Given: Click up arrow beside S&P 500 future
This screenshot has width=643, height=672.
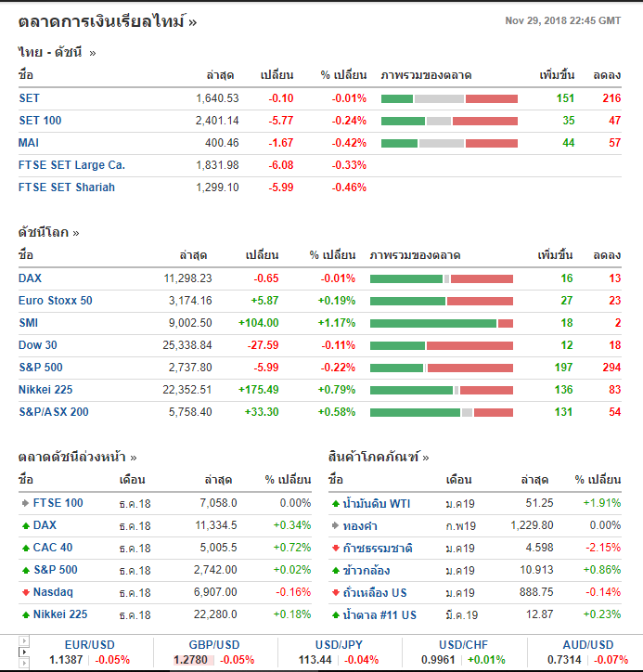Looking at the screenshot, I should point(26,570).
